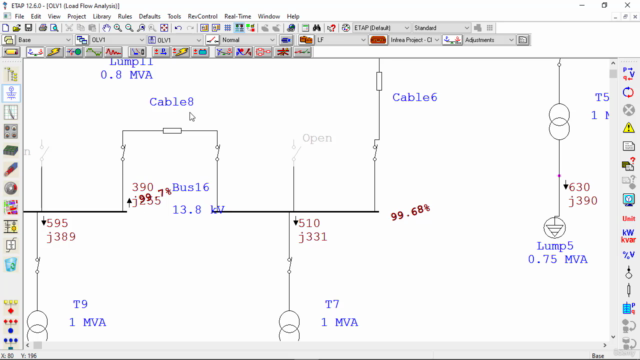This screenshot has height=360, width=640.
Task: Open the Find binoculars tool
Action: [317, 28]
